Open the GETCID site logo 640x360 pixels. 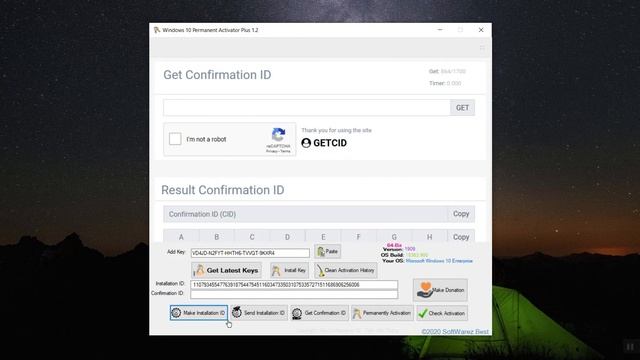click(324, 143)
